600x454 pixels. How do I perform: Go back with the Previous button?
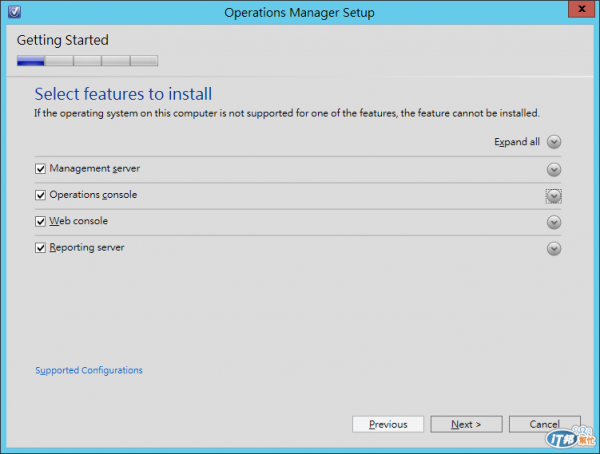[388, 424]
